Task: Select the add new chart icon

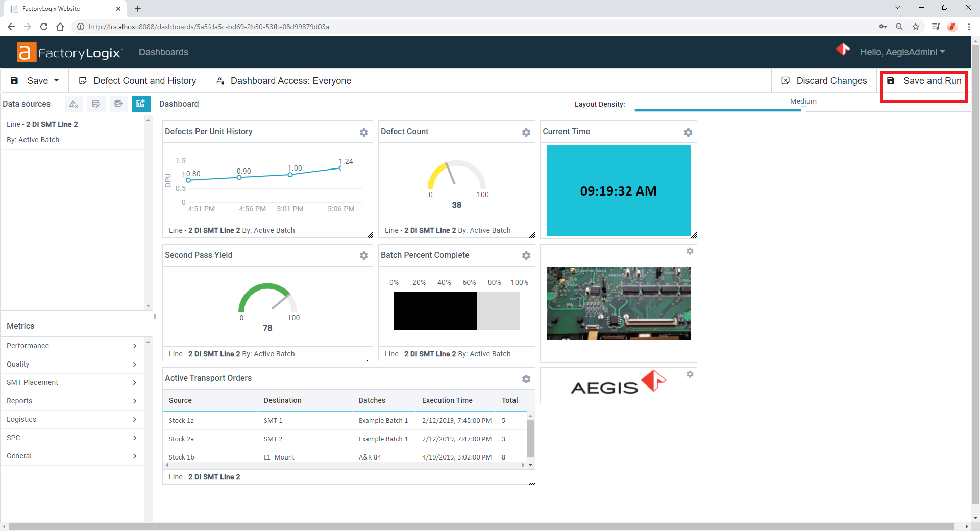Action: (x=141, y=104)
